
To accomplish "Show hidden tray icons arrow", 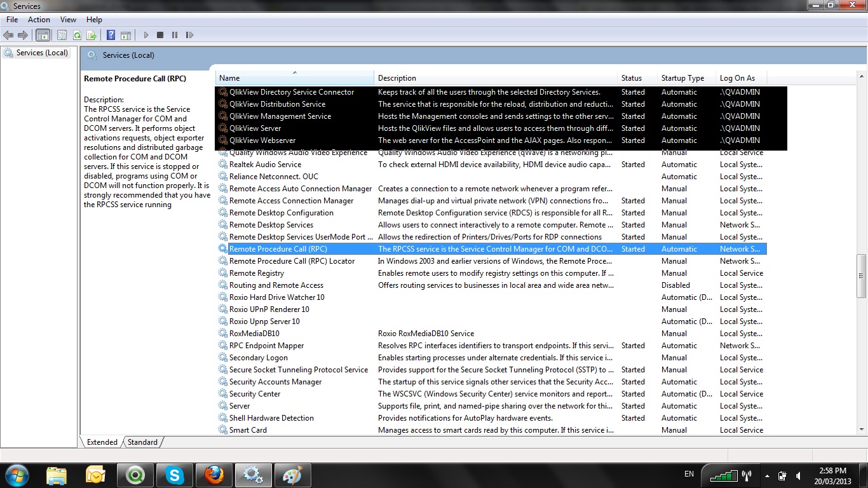I will [767, 475].
